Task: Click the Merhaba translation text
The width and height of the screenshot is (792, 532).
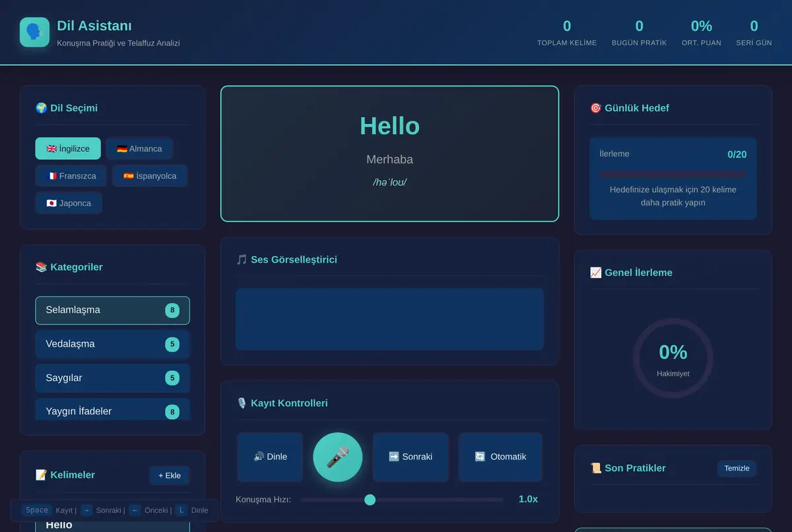Action: point(389,159)
